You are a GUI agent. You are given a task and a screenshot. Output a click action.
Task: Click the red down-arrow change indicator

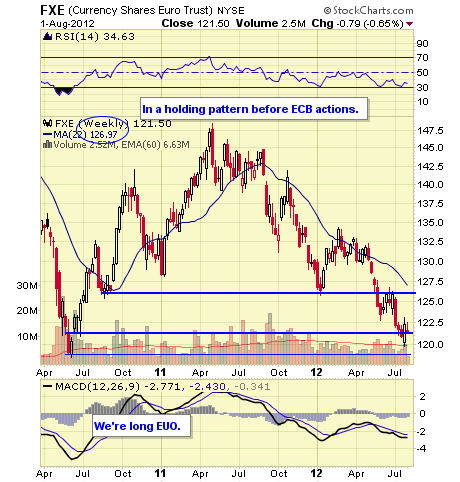[410, 24]
